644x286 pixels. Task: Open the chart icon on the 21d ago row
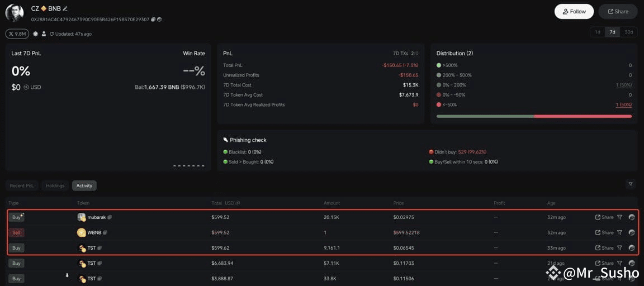click(632, 263)
